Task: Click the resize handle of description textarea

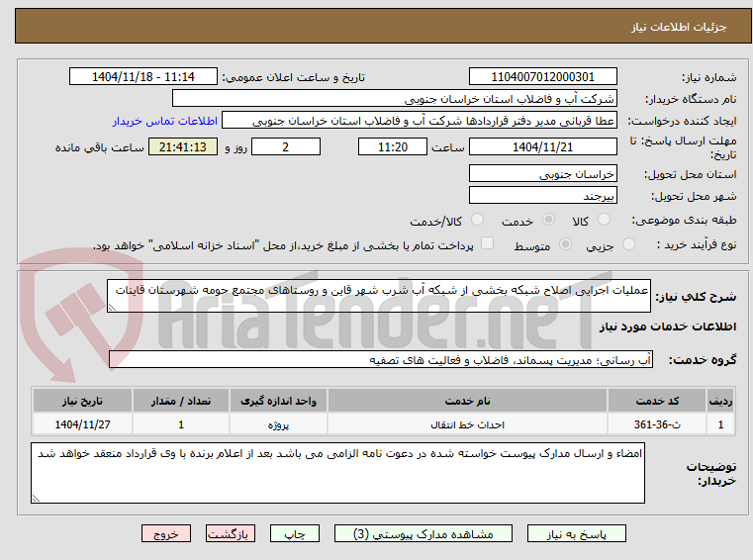Action: [x=112, y=308]
